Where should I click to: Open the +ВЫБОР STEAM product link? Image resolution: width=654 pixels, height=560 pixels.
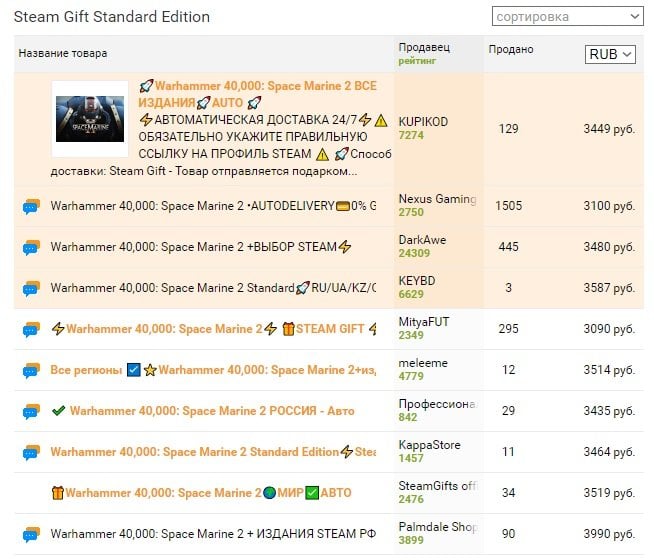point(201,247)
